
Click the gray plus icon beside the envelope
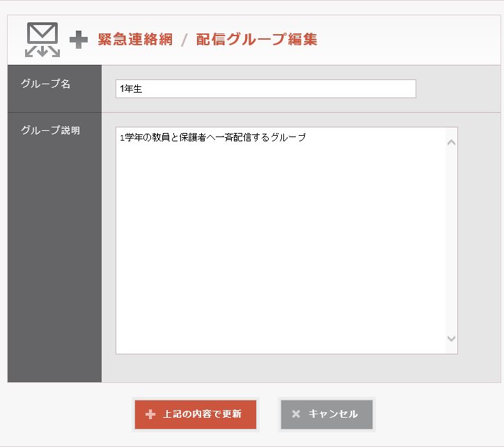[x=79, y=40]
